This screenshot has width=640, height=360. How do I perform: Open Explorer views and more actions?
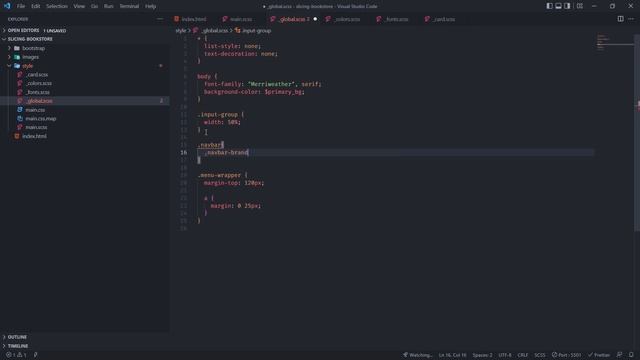click(160, 19)
